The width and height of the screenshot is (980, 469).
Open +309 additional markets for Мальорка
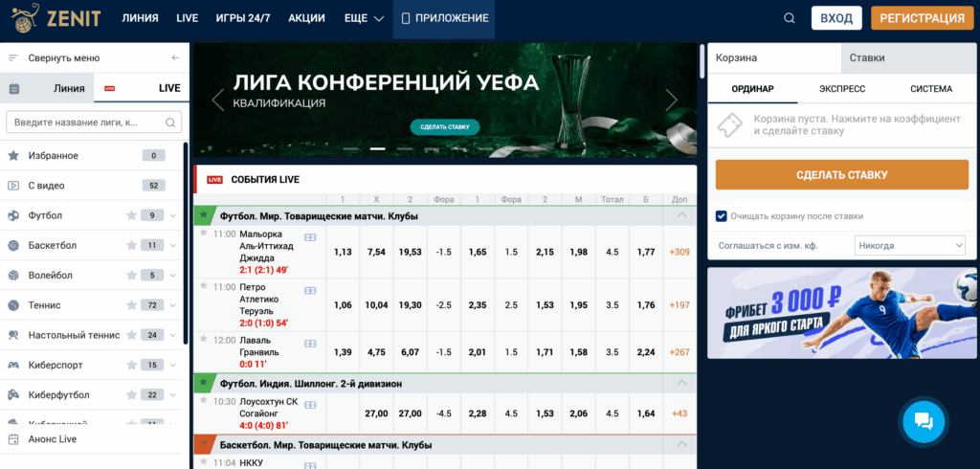point(679,252)
